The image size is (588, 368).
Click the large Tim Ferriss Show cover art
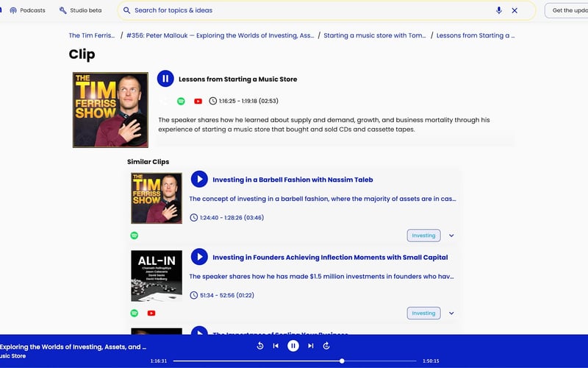(111, 110)
